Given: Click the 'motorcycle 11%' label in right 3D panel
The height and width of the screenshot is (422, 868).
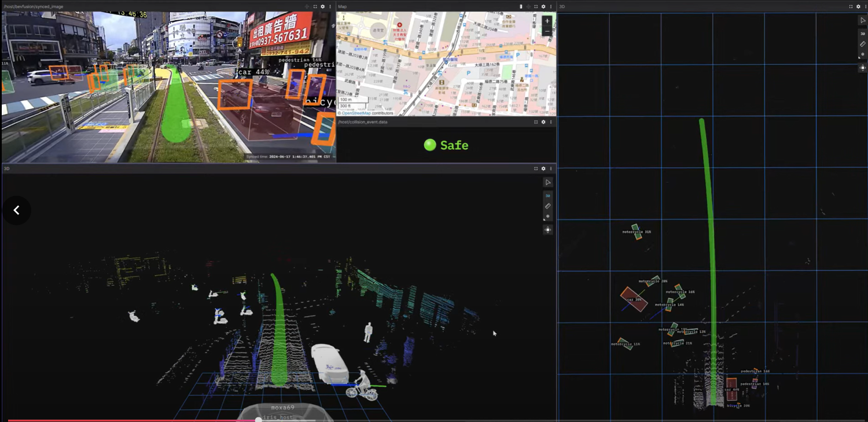Looking at the screenshot, I should pyautogui.click(x=626, y=344).
